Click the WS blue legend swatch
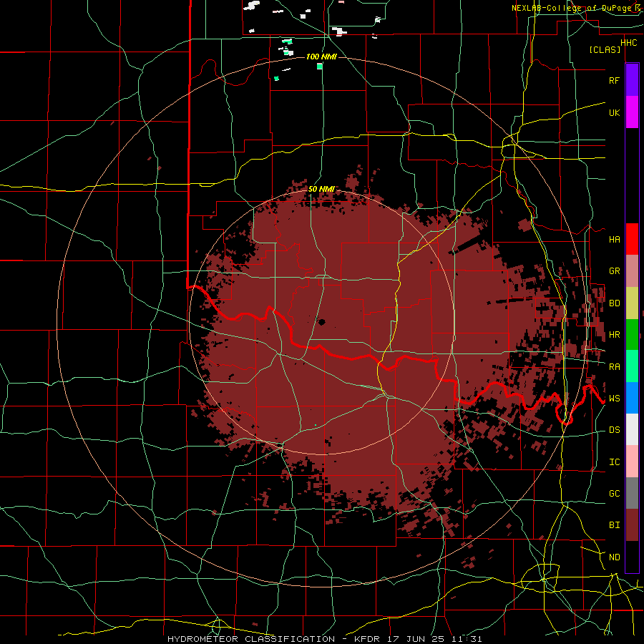The width and height of the screenshot is (644, 644). [632, 398]
